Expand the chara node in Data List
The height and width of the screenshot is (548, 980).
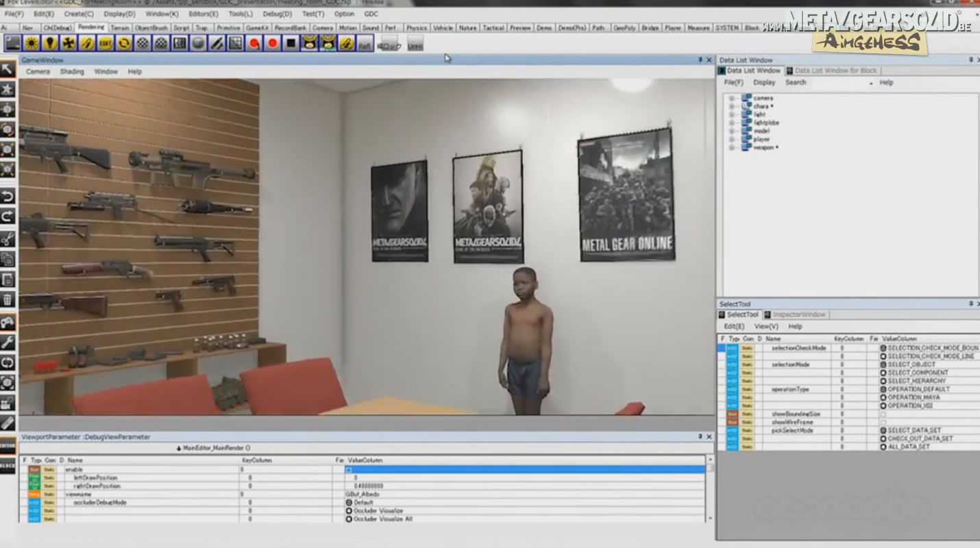click(x=731, y=106)
